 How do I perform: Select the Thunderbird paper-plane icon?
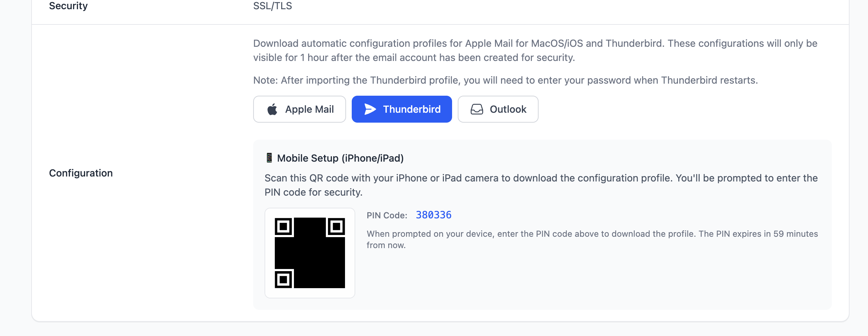(x=369, y=109)
